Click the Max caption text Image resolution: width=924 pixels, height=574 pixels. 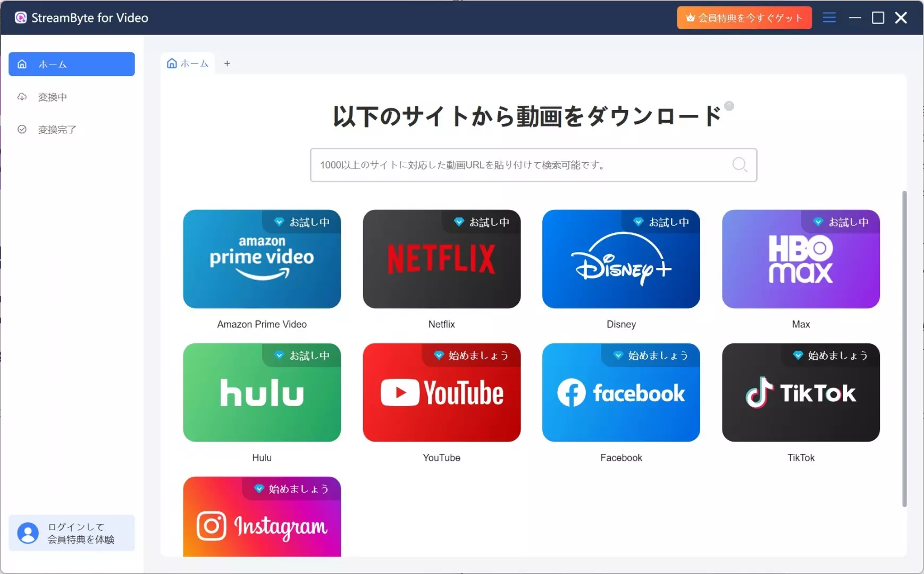point(801,324)
